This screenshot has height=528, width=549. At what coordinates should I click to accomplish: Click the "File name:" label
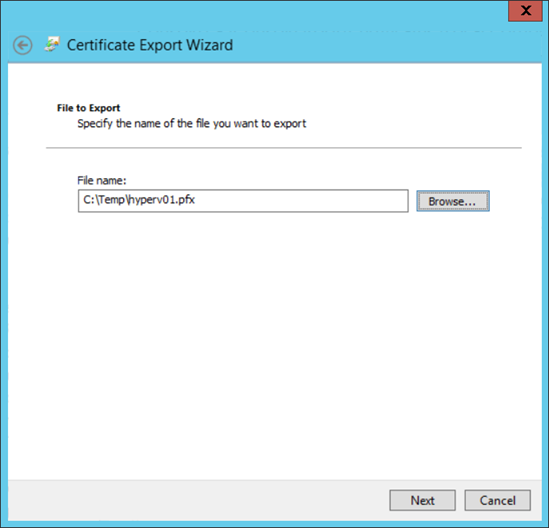tap(102, 180)
